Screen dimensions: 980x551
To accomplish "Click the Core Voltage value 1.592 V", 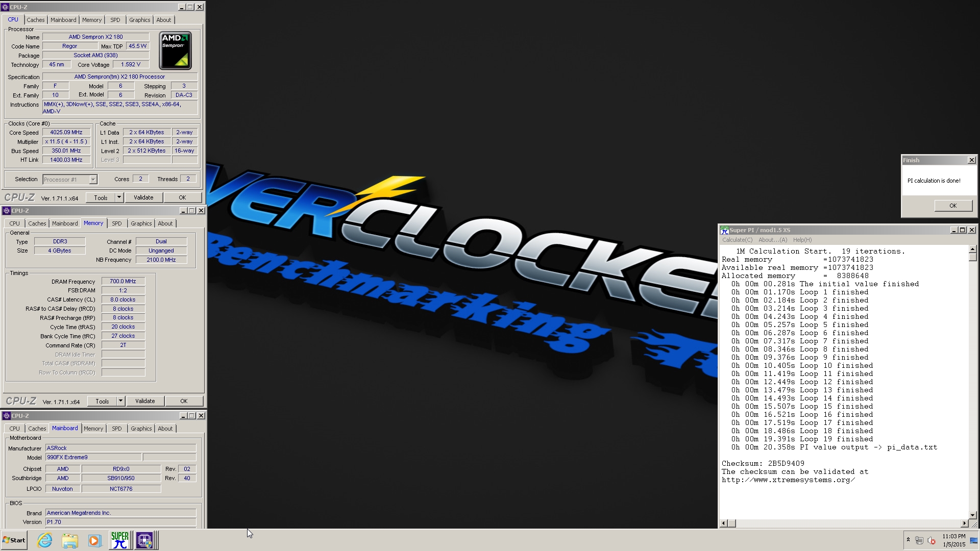I will pos(131,65).
